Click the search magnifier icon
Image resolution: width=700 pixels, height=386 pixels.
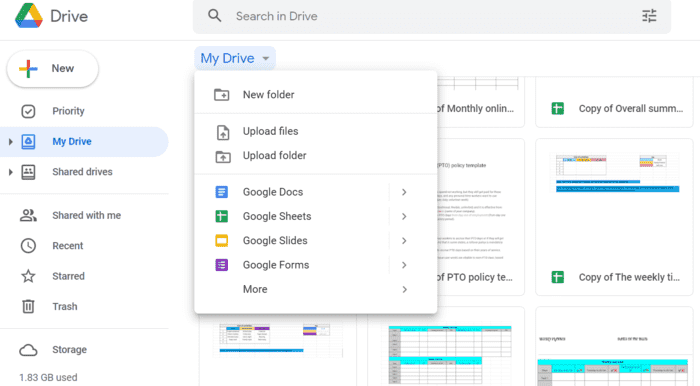point(214,16)
